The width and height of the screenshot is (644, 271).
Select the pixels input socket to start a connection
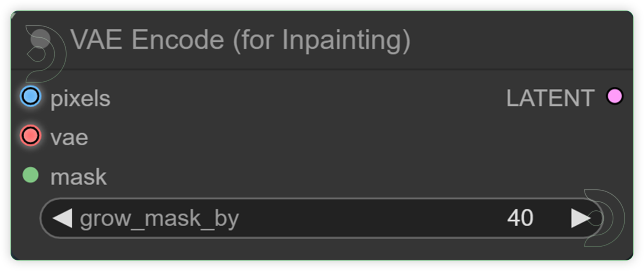coord(30,97)
